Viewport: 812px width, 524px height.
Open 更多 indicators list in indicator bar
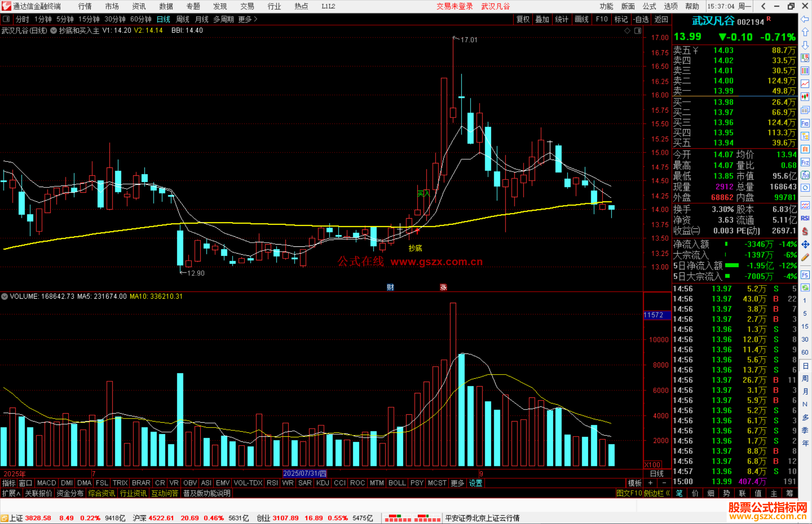pos(457,483)
